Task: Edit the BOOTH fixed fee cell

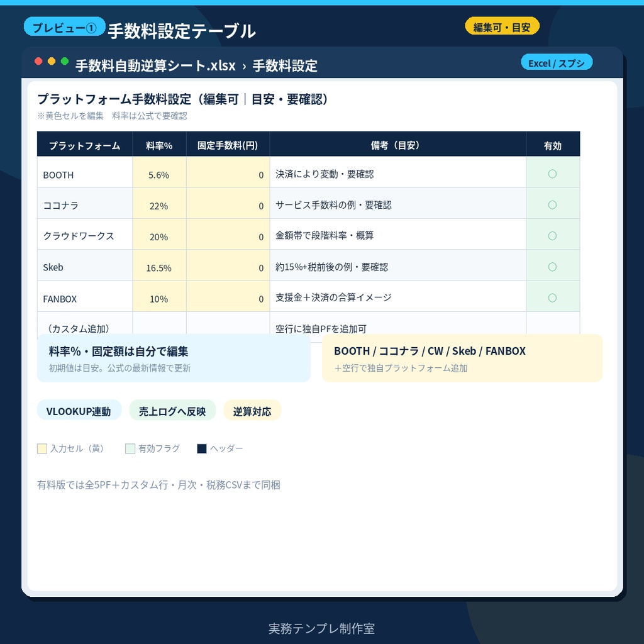Action: (228, 173)
